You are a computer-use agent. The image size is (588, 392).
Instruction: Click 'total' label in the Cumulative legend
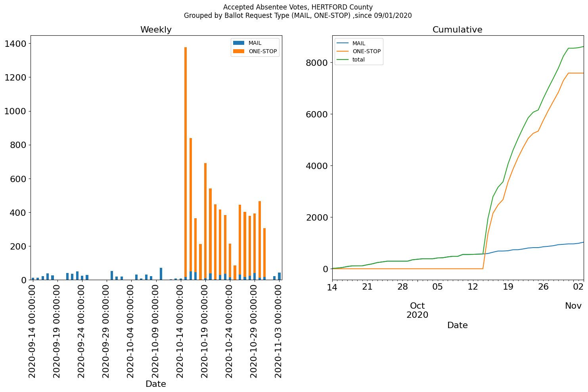coord(358,60)
